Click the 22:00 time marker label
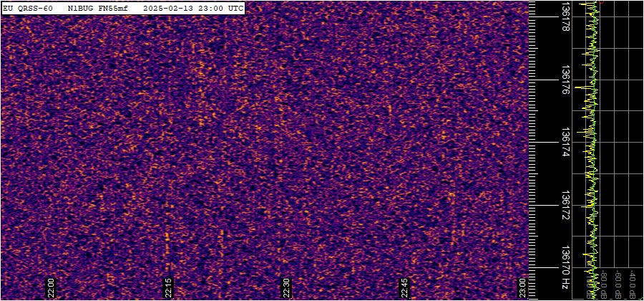The image size is (644, 301). [x=51, y=287]
